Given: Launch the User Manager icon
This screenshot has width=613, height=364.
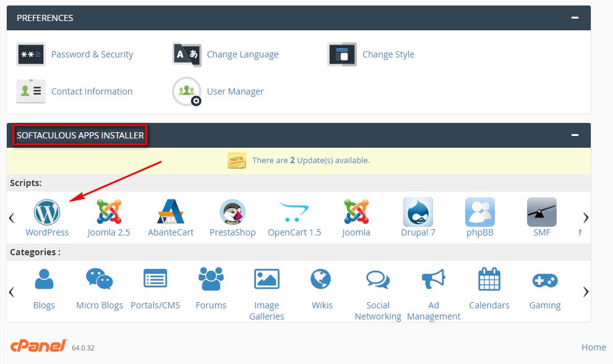Looking at the screenshot, I should tap(187, 91).
